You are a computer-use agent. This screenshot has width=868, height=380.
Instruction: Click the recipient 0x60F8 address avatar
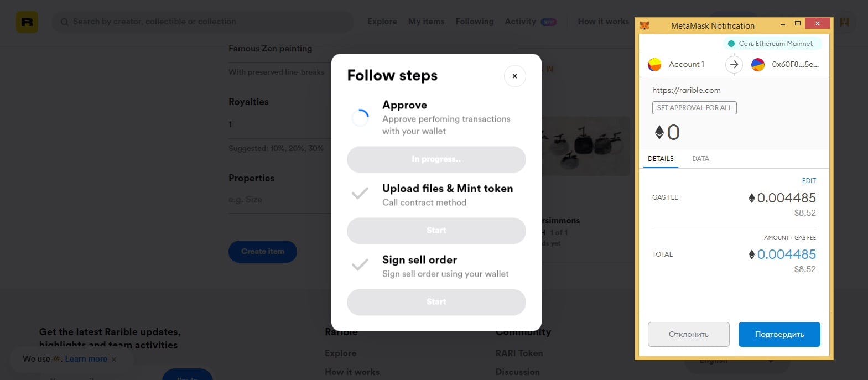(x=757, y=65)
